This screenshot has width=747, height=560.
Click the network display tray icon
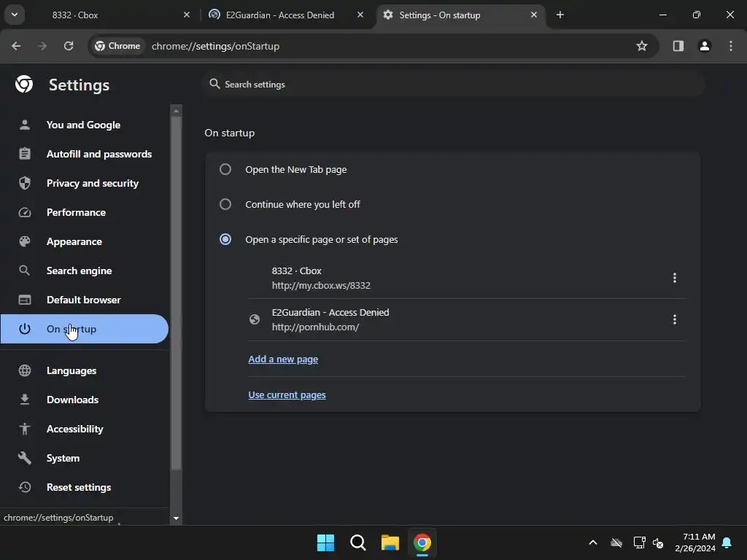639,542
